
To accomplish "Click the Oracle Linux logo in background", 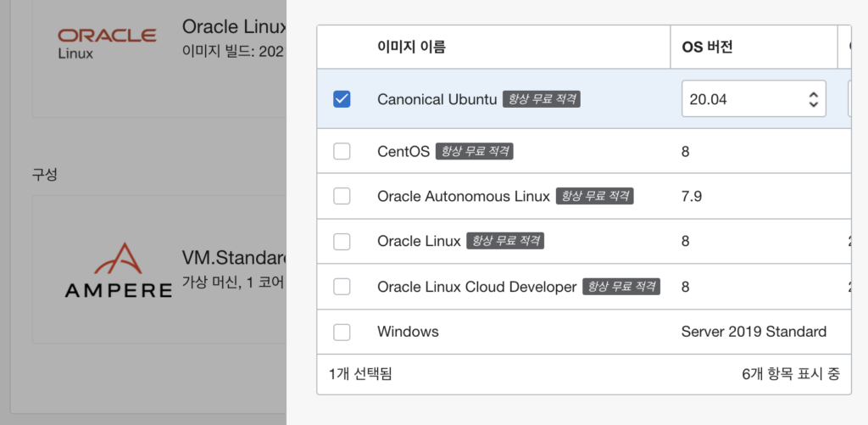I will (108, 43).
